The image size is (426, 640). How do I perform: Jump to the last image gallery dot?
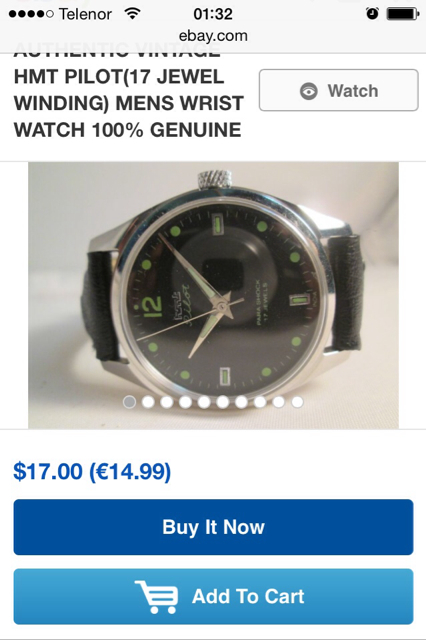(297, 402)
